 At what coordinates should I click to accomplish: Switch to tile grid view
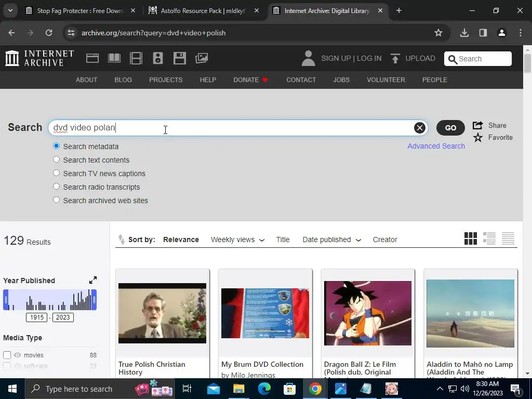(471, 238)
